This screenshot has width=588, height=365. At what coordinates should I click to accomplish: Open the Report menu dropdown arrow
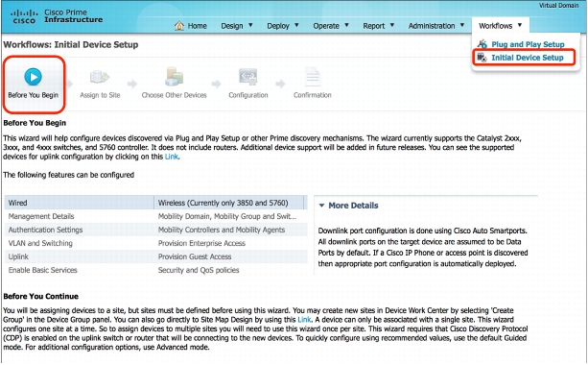[392, 25]
